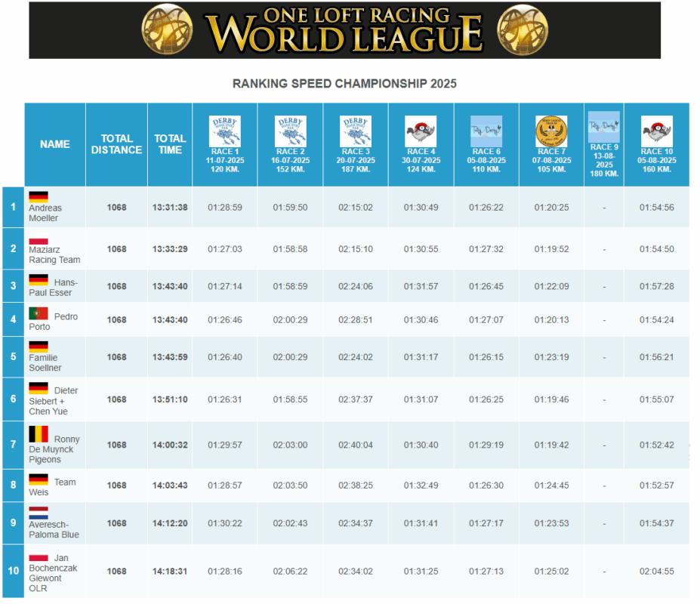Click the Polish flag above Maziarz Racing Team
The image size is (700, 604).
pos(39,239)
